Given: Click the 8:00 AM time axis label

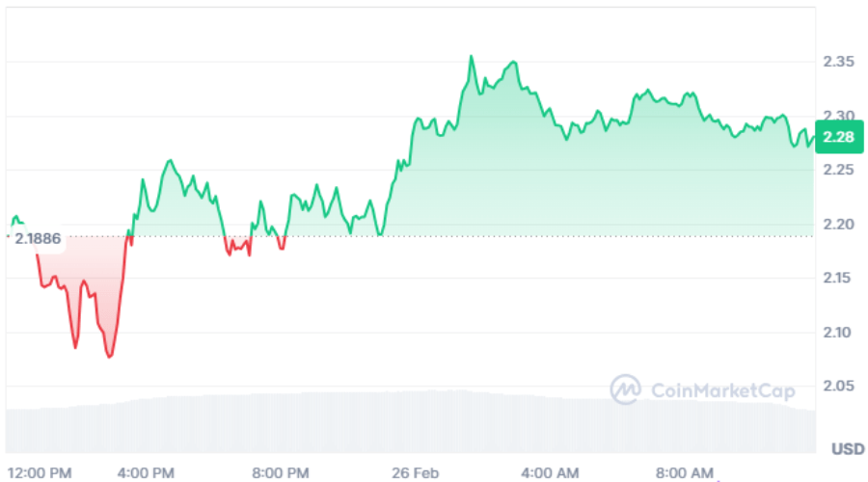Looking at the screenshot, I should (686, 472).
